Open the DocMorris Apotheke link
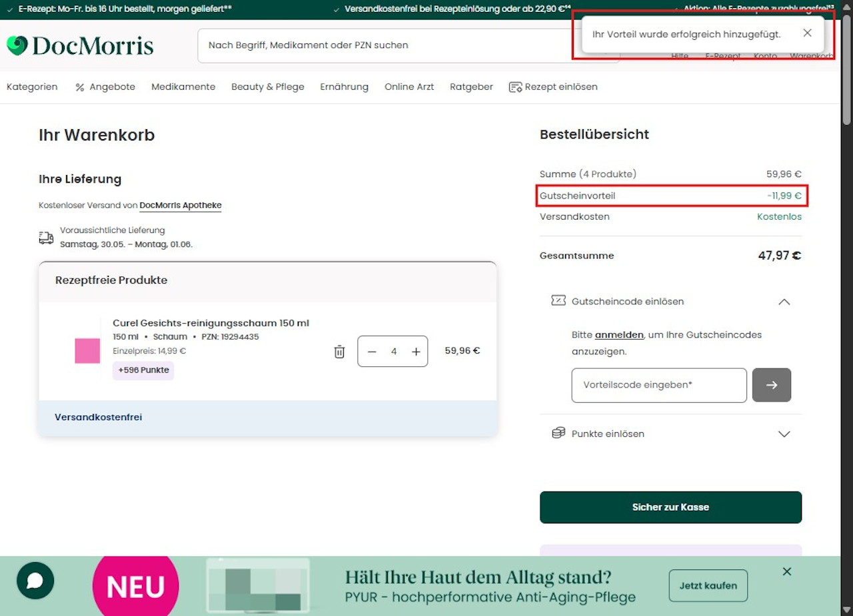853x616 pixels. 180,206
